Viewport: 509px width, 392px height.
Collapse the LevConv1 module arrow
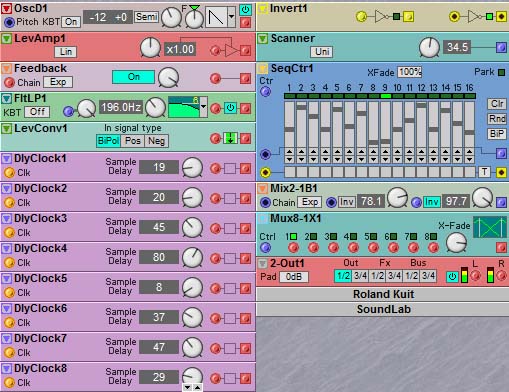(6, 129)
